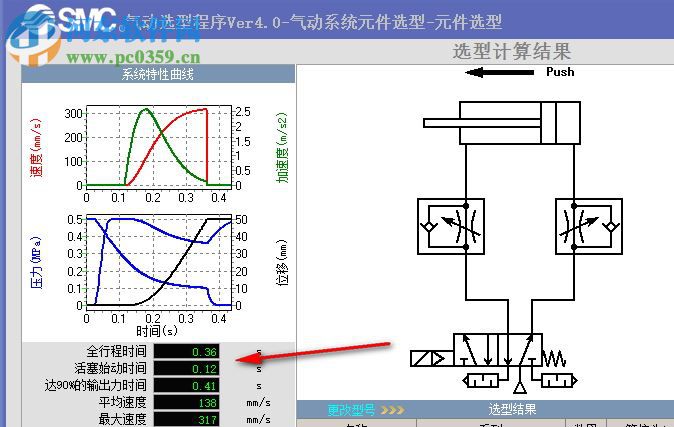674x427 pixels.
Task: Click the air supply triangle under valve
Action: click(x=520, y=387)
